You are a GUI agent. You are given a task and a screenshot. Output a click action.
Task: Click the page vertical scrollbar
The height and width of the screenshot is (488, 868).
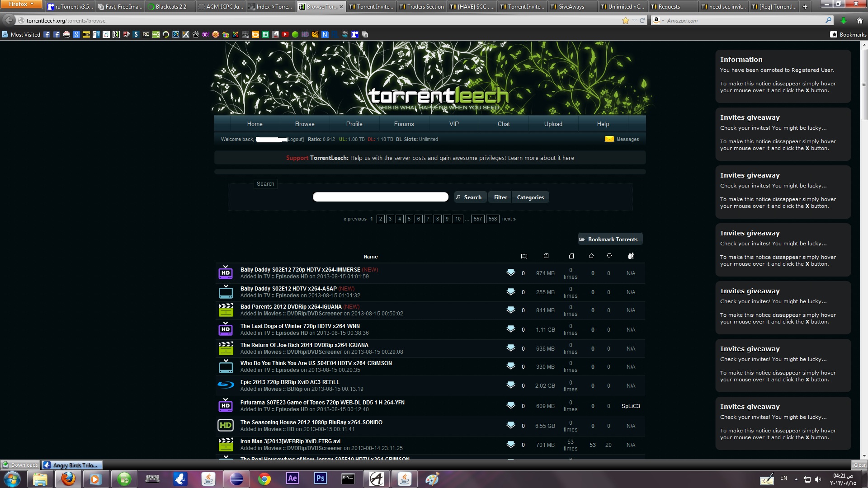(x=864, y=84)
